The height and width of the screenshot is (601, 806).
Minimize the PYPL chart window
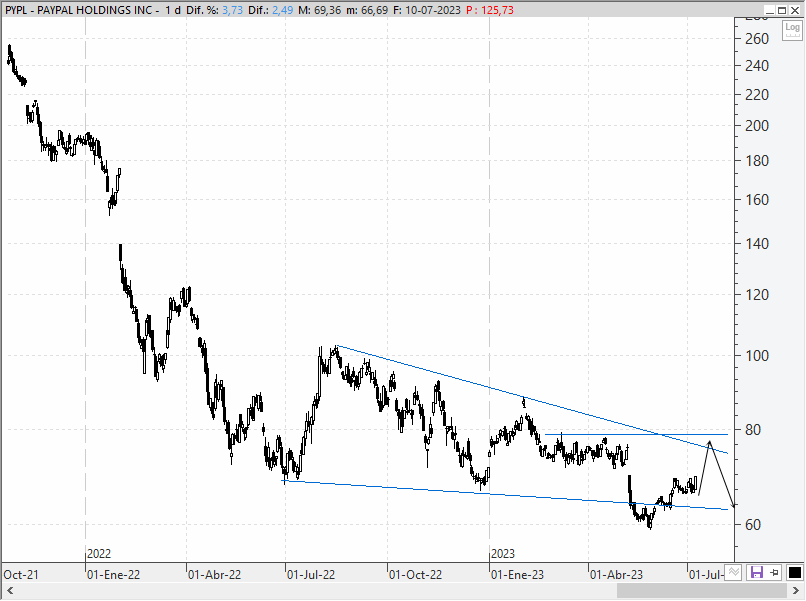point(770,10)
